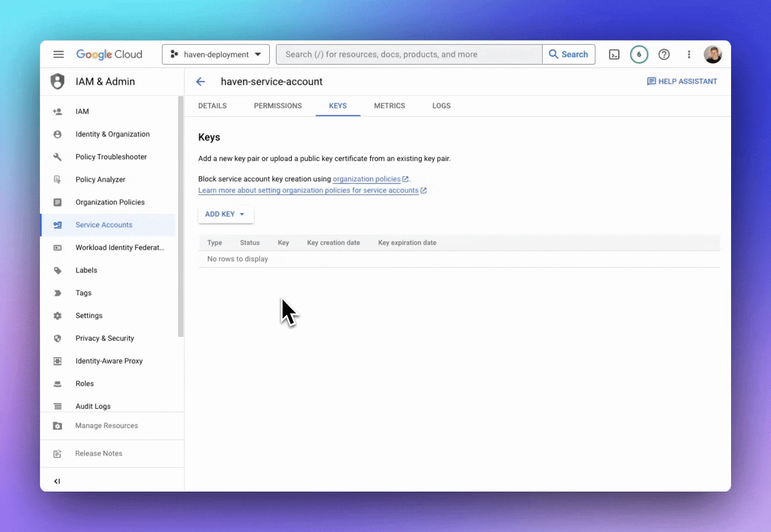Activate Cloud Shell terminal icon
This screenshot has width=771, height=532.
tap(614, 55)
